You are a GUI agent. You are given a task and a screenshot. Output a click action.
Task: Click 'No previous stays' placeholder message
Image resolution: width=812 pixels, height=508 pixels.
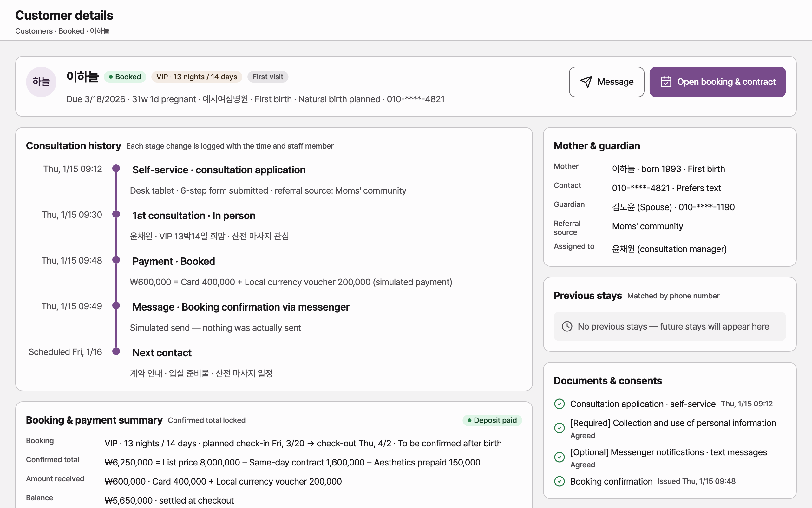click(670, 326)
